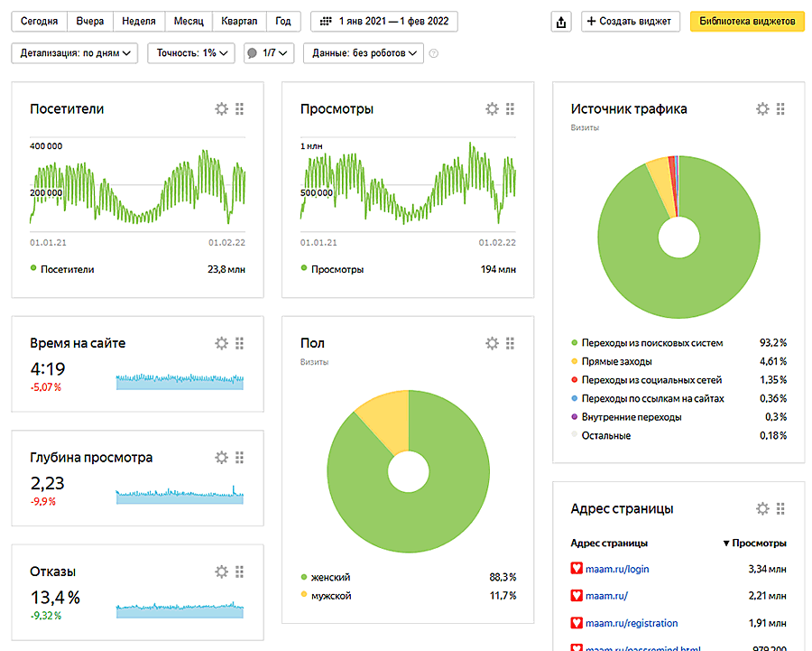Switch to the Квартал period tab

click(x=239, y=22)
